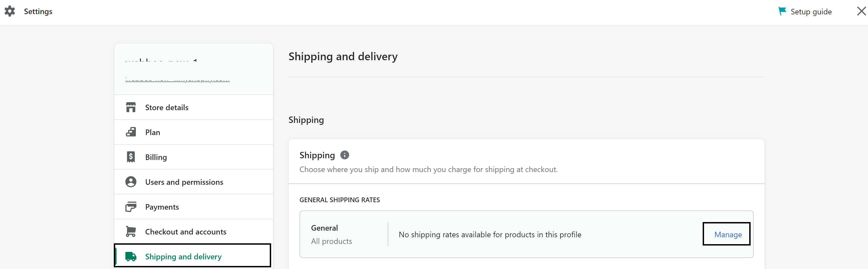Open the Setup guide link
The width and height of the screenshot is (868, 269).
[811, 12]
